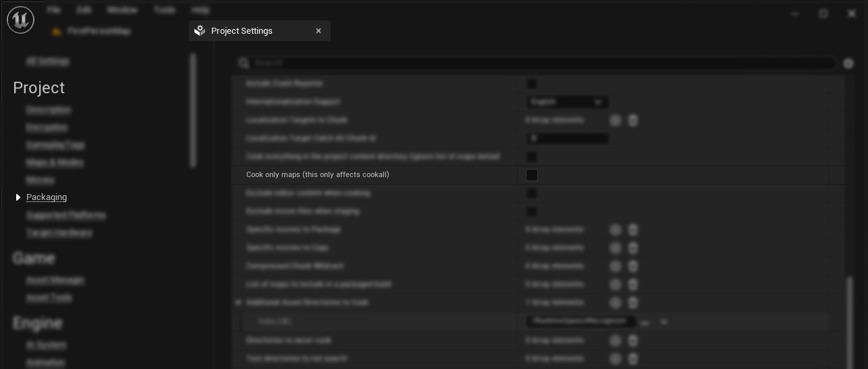Add element to Additional Asset Directories to Cook
The image size is (868, 369).
[x=615, y=303]
